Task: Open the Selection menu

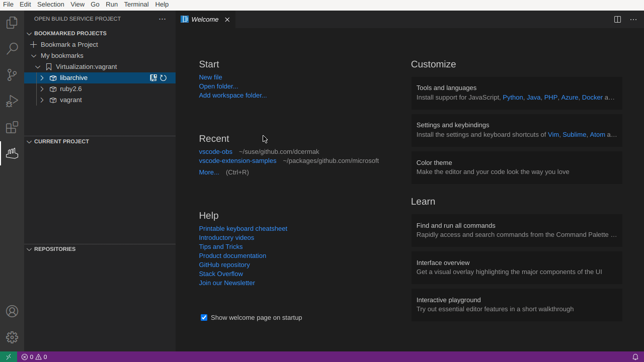Action: pos(51,5)
